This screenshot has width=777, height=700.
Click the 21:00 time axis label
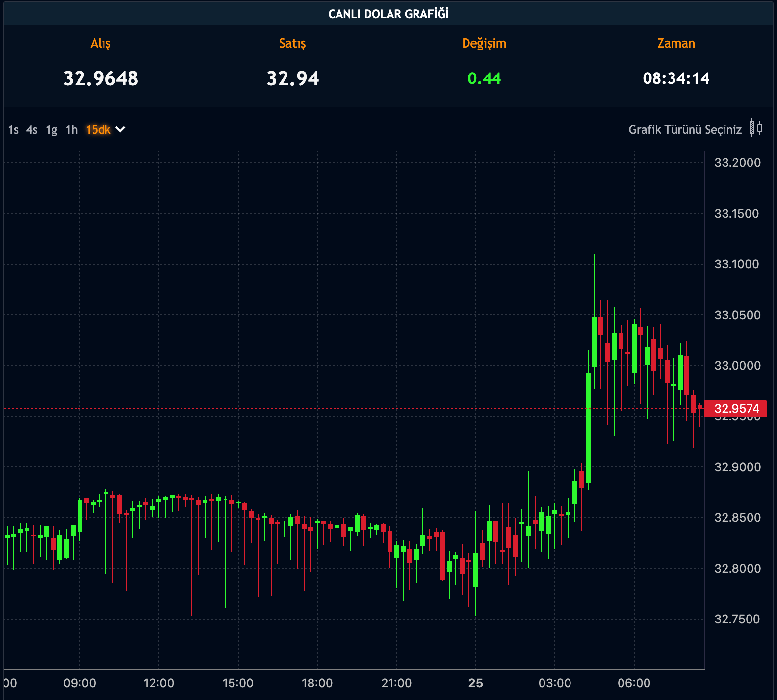click(396, 683)
